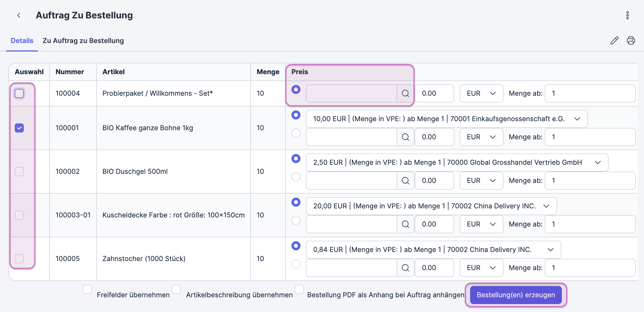Select the Details tab

pos(22,41)
